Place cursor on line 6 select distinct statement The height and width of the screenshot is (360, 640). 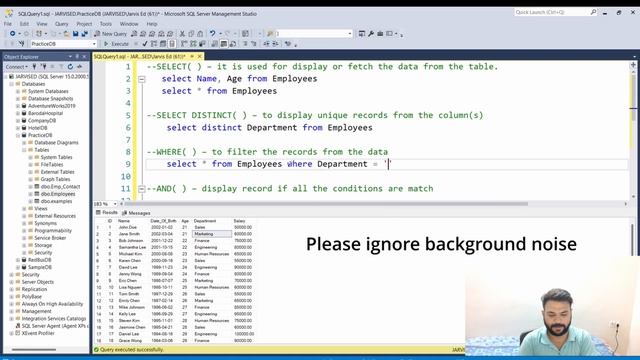click(269, 128)
